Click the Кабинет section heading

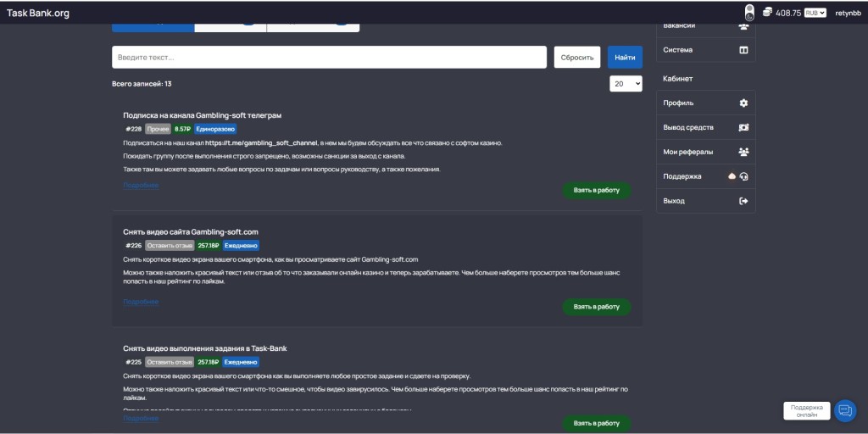coord(677,79)
